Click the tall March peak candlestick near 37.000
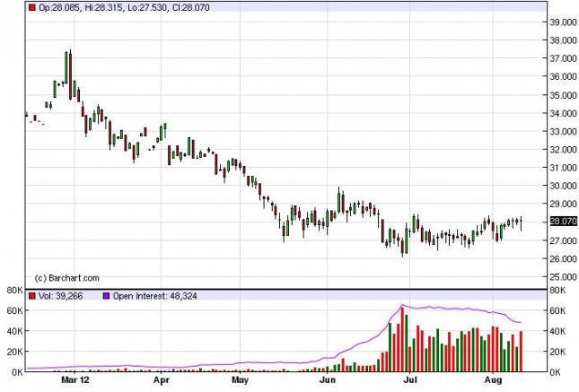Image resolution: width=579 pixels, height=392 pixels. [70, 75]
